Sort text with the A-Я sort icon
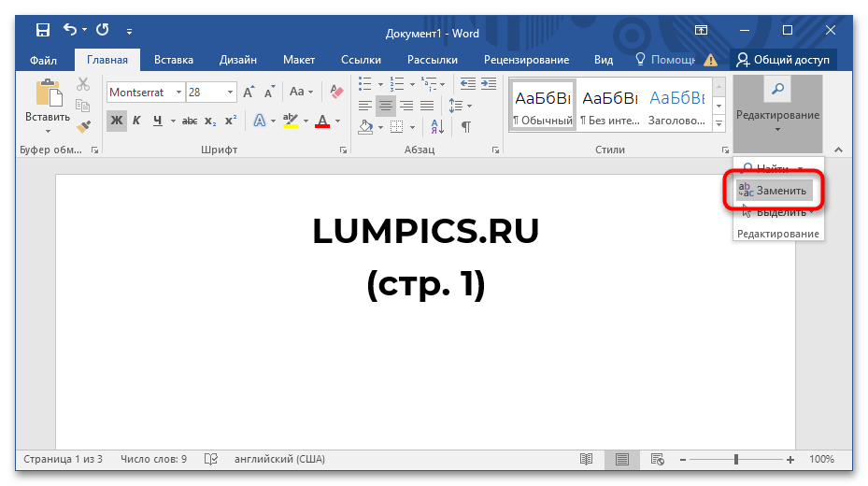The height and width of the screenshot is (486, 868). 436,127
